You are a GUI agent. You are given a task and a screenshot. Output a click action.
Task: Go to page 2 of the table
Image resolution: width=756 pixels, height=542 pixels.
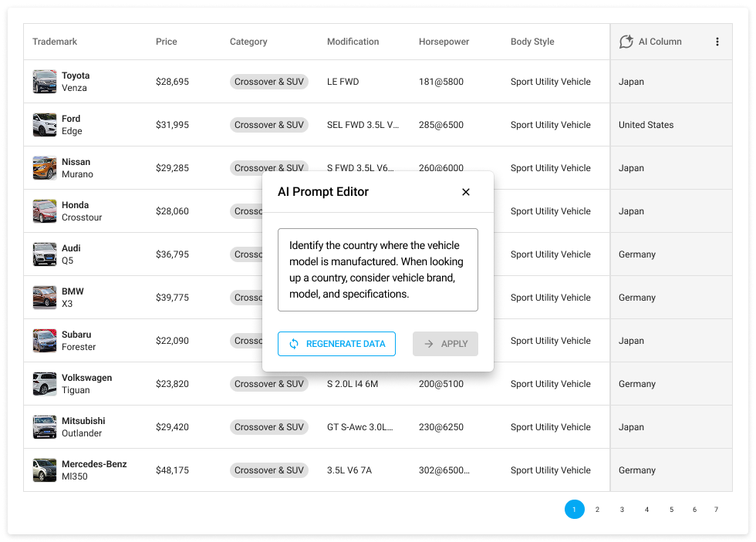[597, 510]
